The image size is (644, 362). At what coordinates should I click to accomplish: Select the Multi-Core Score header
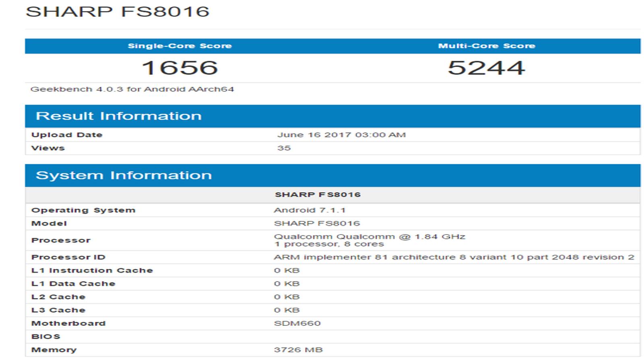point(487,46)
